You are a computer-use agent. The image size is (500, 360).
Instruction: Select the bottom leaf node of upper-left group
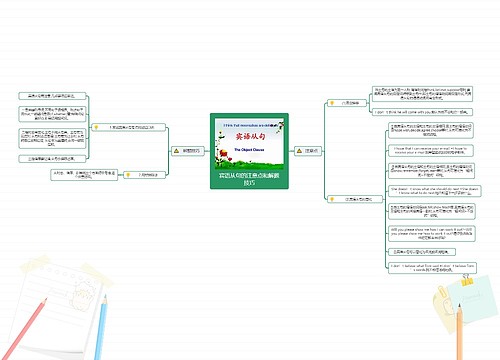pyautogui.click(x=52, y=159)
